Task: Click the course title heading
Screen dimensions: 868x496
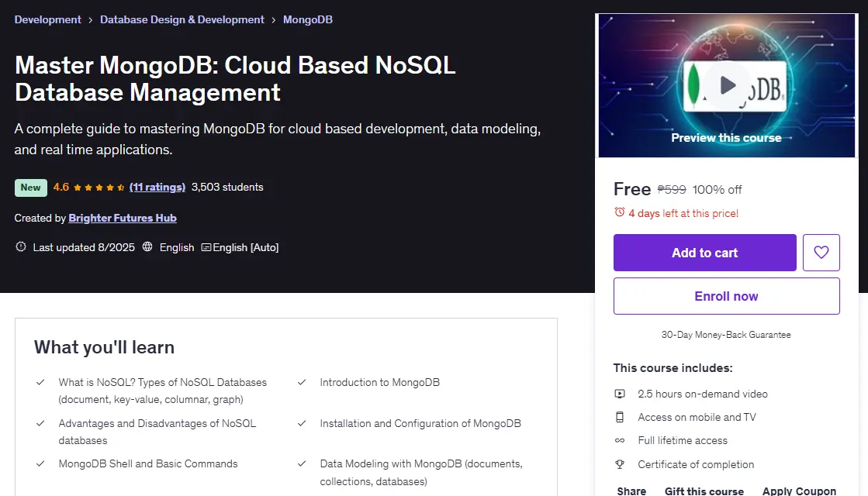Action: pyautogui.click(x=235, y=78)
